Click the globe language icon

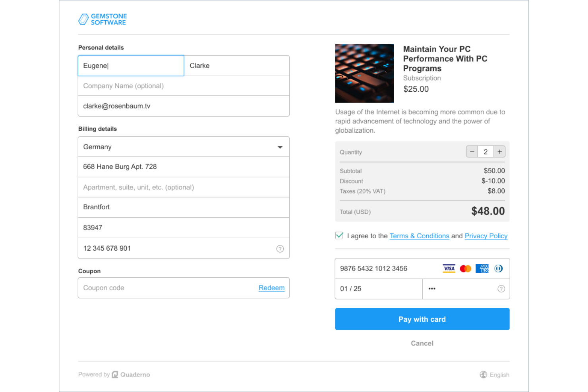click(484, 375)
